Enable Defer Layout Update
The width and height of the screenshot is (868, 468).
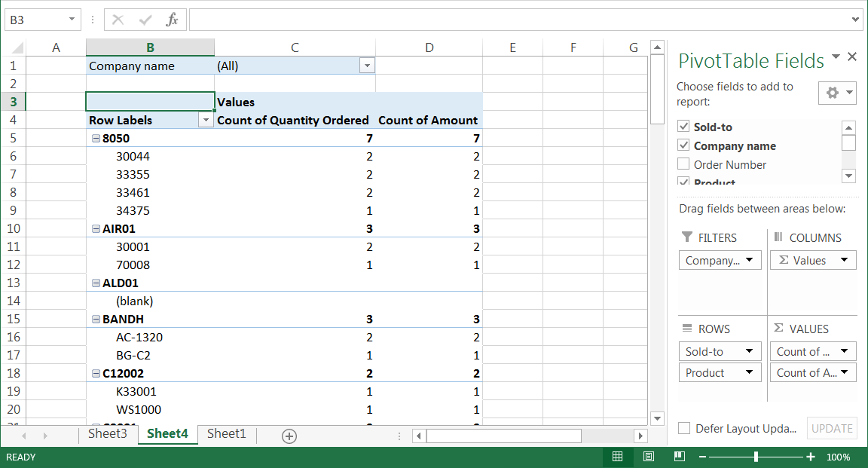[684, 427]
